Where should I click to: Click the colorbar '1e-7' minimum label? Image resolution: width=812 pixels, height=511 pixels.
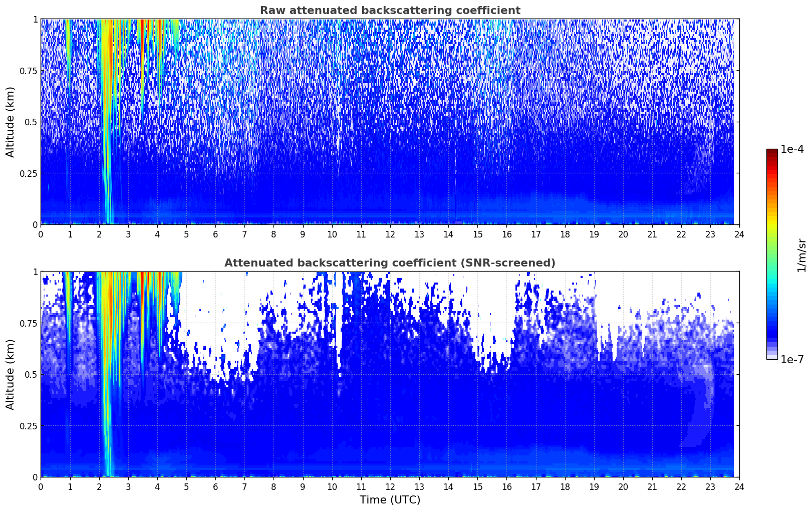click(792, 359)
